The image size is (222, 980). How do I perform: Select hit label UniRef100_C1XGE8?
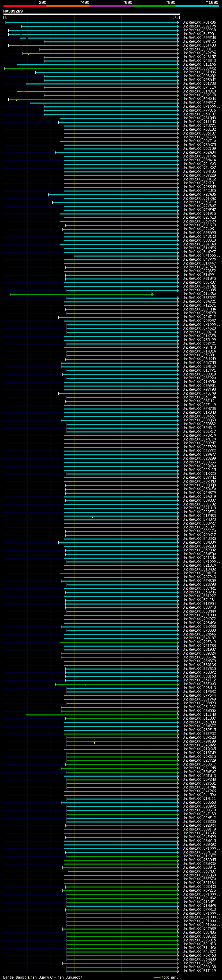(x=199, y=336)
